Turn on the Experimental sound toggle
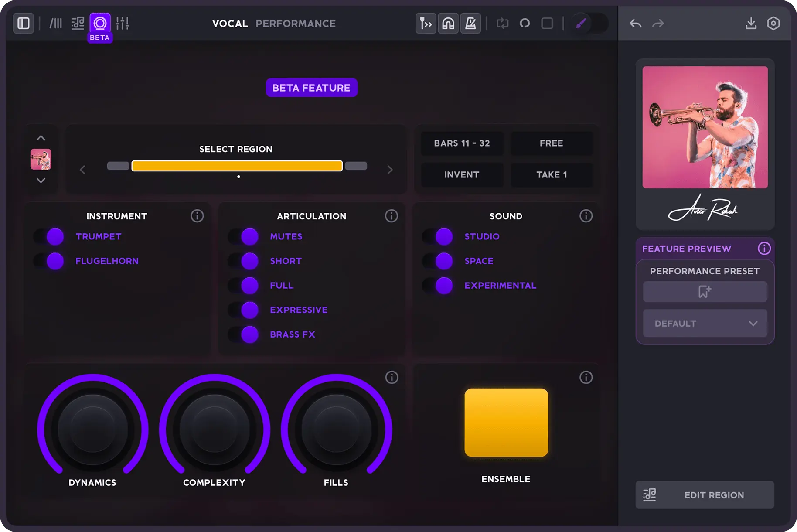The height and width of the screenshot is (532, 797). click(437, 286)
